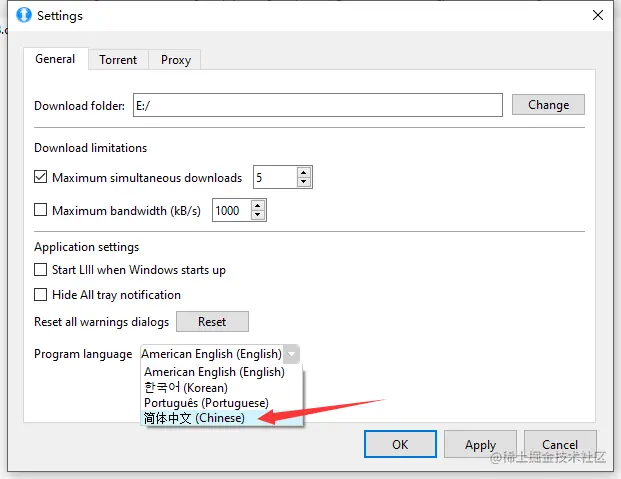Collapse the Program language dropdown arrow

coord(291,354)
